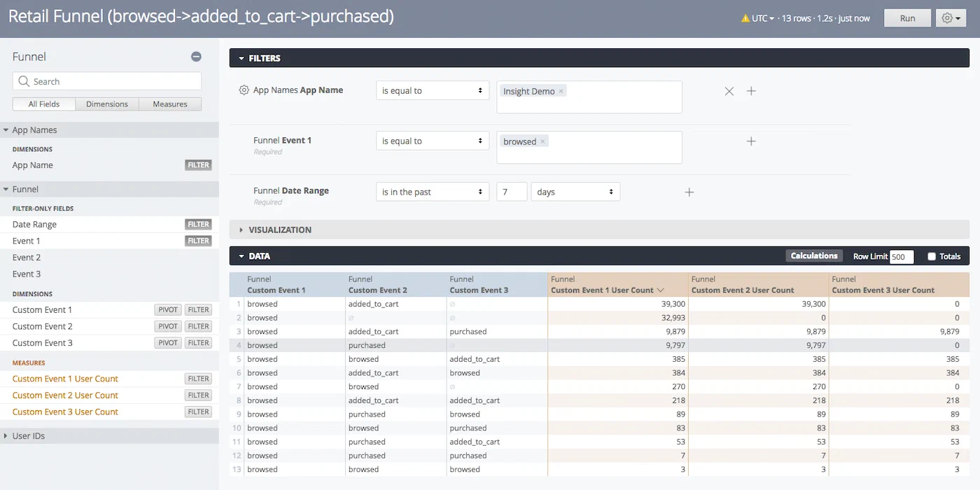Toggle PIVOT on Custom Event 1 dimension

[x=168, y=310]
